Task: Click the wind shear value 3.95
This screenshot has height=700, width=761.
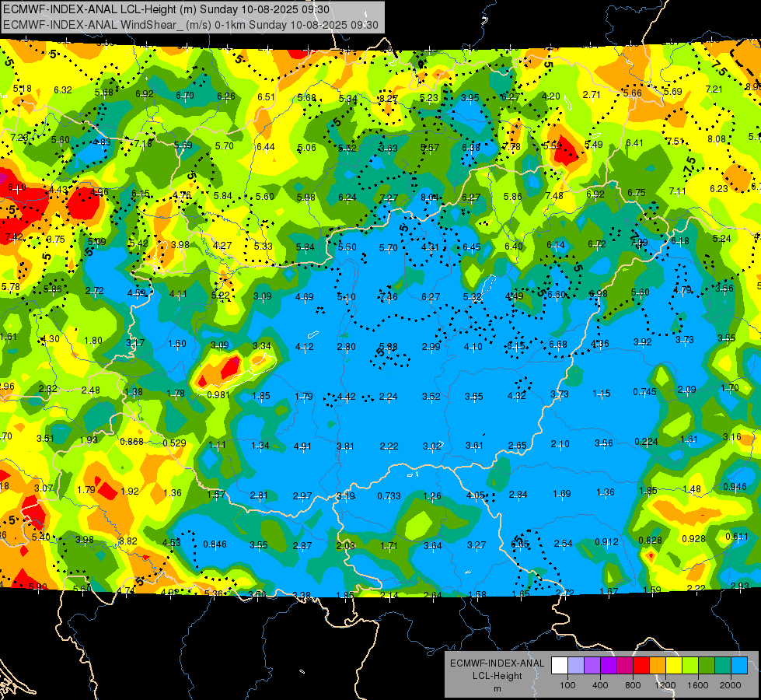Action: (x=470, y=98)
